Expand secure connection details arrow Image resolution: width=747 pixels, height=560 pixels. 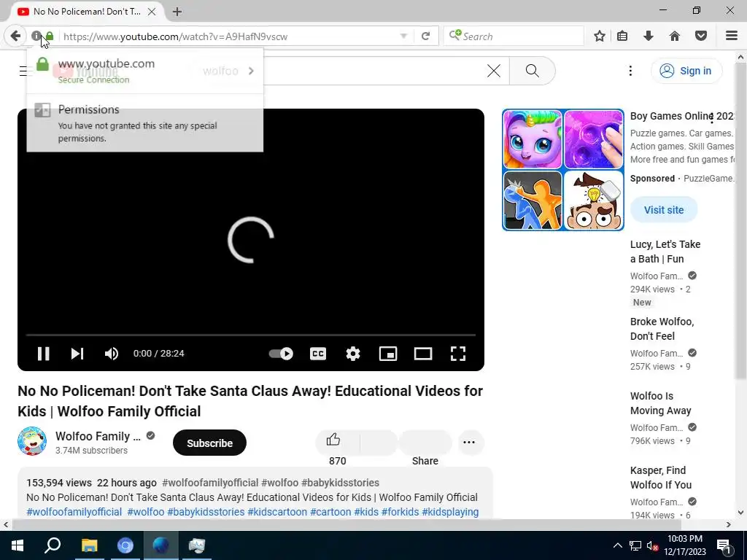pyautogui.click(x=251, y=71)
